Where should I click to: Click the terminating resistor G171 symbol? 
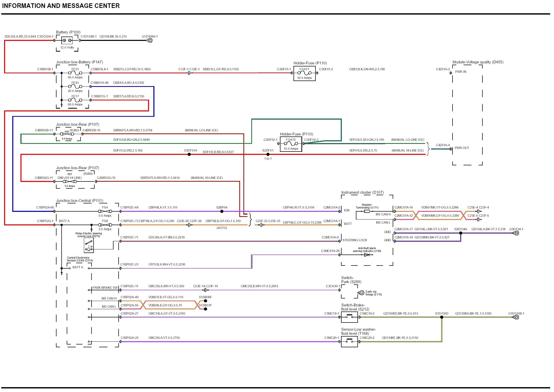[367, 211]
